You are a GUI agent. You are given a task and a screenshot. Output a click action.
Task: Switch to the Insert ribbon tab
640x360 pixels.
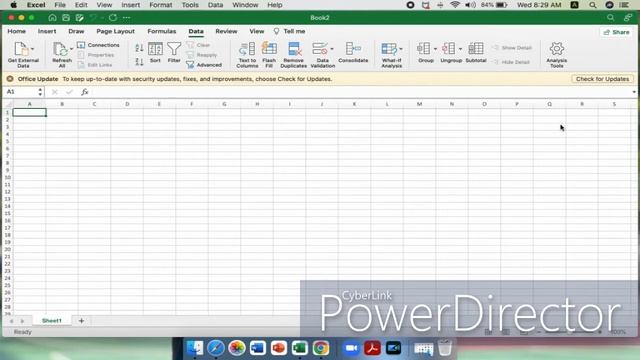click(47, 31)
